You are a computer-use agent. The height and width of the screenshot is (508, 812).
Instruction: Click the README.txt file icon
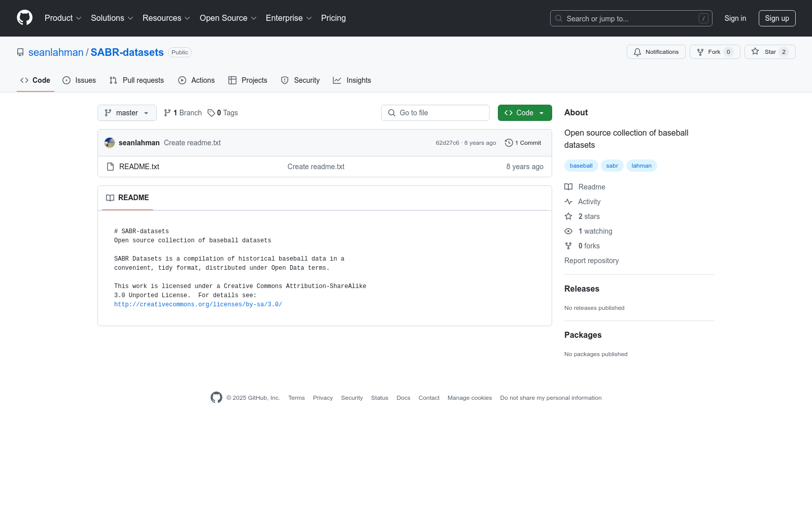(110, 167)
